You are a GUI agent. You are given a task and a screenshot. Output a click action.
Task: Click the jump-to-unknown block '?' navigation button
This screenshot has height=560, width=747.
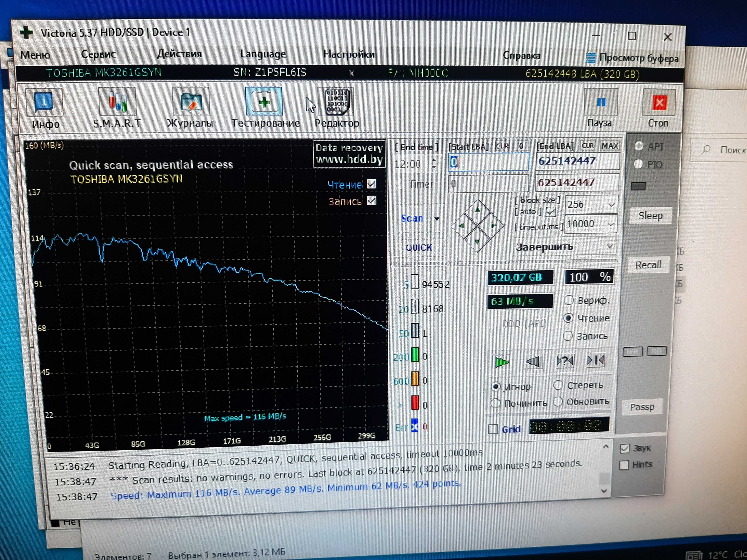coord(565,361)
